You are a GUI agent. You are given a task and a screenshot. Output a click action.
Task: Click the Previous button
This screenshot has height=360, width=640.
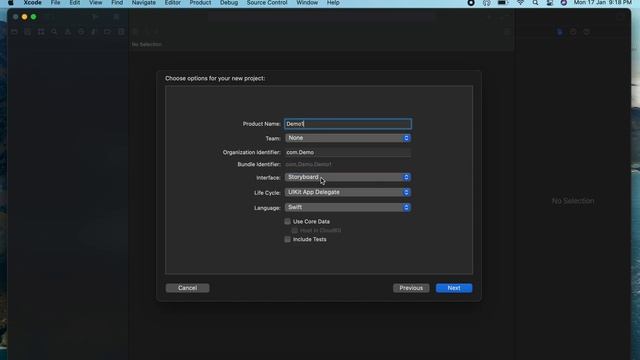point(411,288)
